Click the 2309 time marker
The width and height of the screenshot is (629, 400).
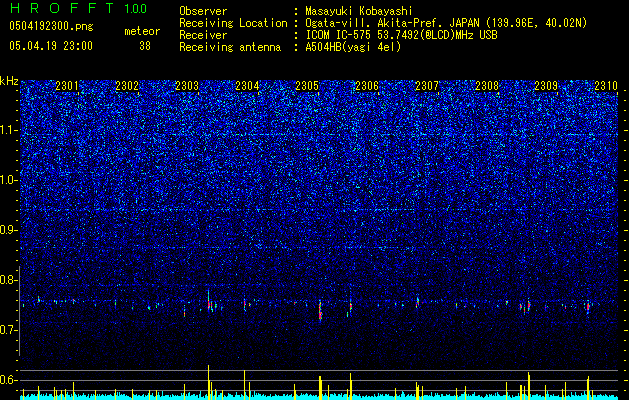546,86
